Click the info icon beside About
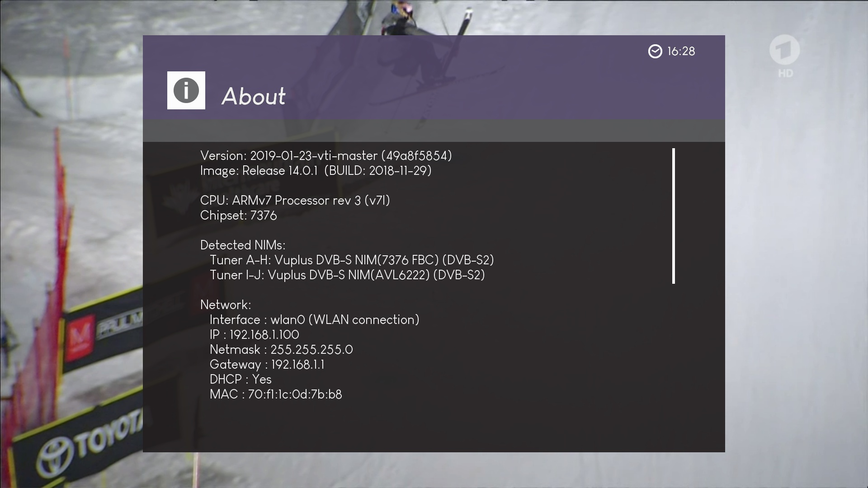Viewport: 868px width, 488px height. [186, 90]
